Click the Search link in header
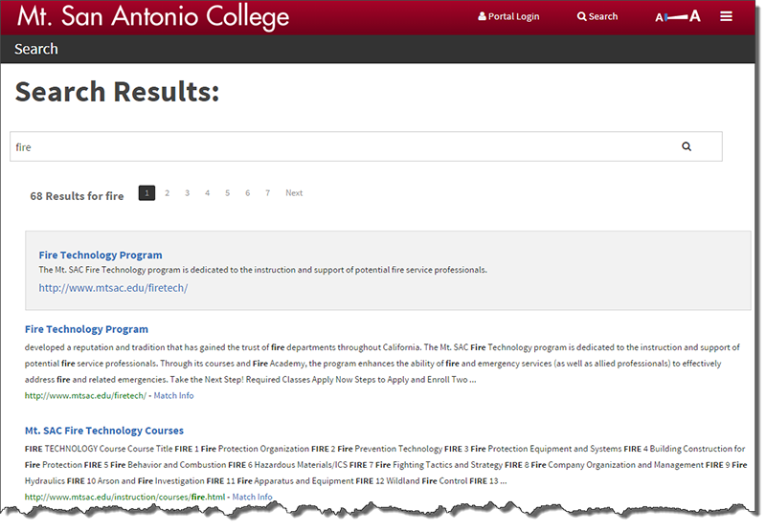766x532 pixels. coord(597,16)
